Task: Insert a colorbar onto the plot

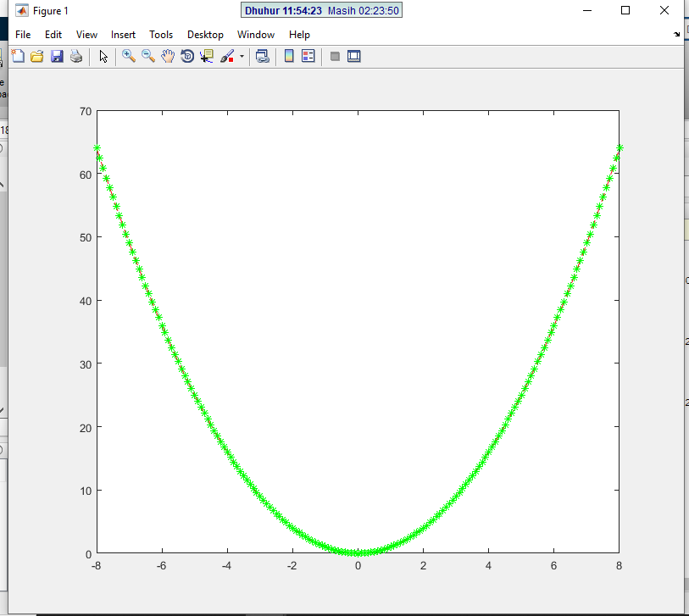Action: pos(288,56)
